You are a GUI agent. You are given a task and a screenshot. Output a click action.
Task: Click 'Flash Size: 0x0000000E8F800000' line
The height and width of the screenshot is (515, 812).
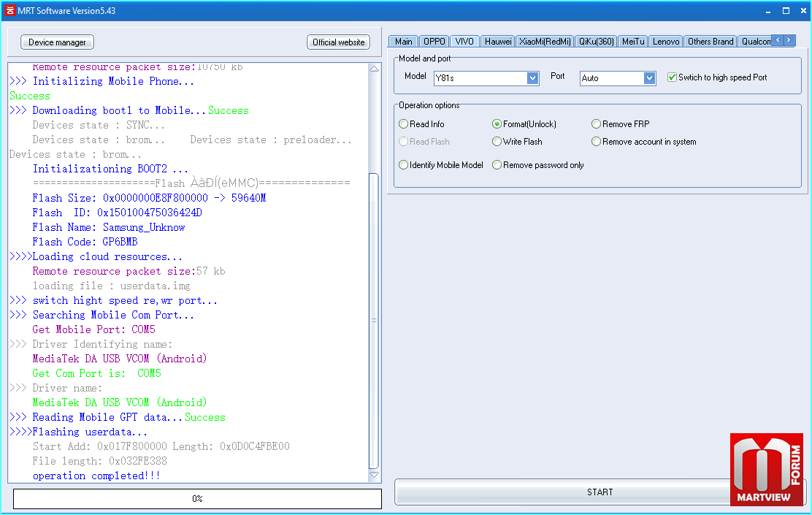[149, 198]
